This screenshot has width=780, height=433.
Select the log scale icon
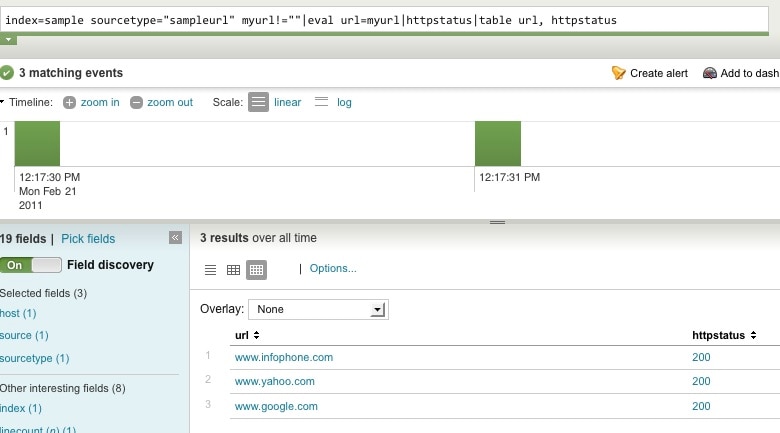point(321,102)
